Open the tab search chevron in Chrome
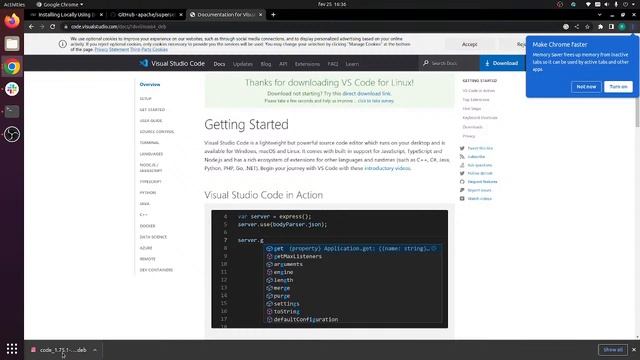This screenshot has height=360, width=640. coord(600,15)
